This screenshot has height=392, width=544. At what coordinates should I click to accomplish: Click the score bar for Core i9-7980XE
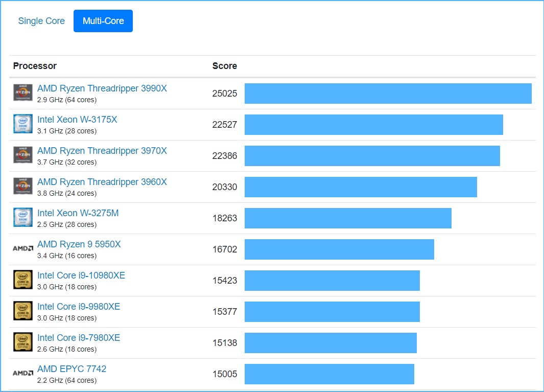pyautogui.click(x=330, y=343)
